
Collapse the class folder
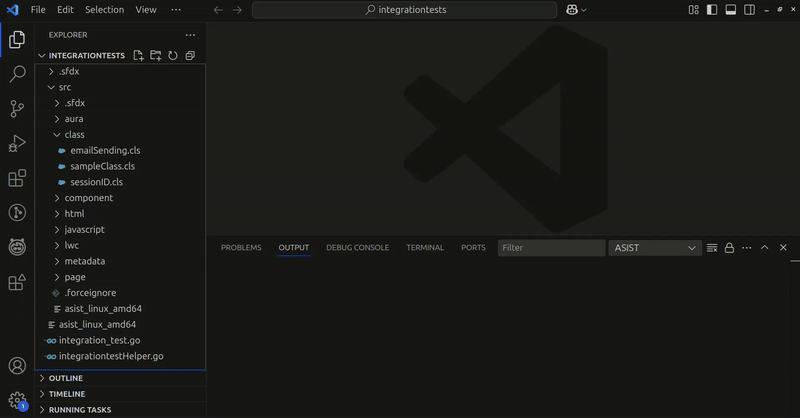click(57, 135)
